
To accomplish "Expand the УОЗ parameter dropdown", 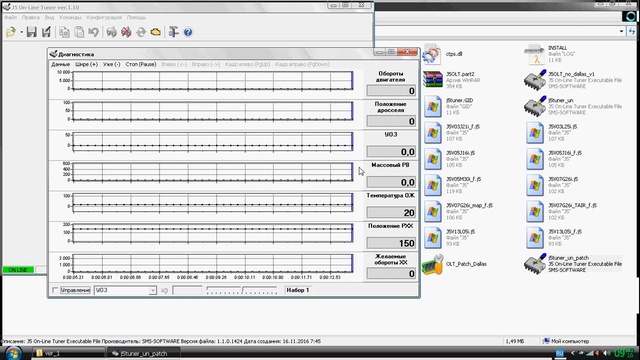I will (152, 290).
